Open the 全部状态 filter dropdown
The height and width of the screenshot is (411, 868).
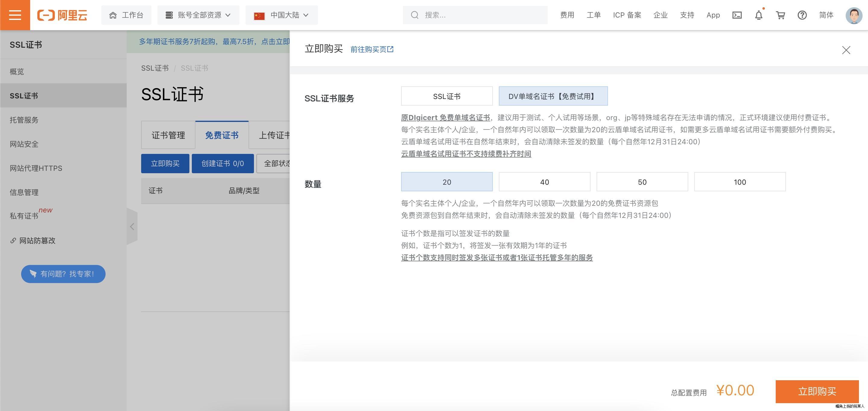(274, 164)
